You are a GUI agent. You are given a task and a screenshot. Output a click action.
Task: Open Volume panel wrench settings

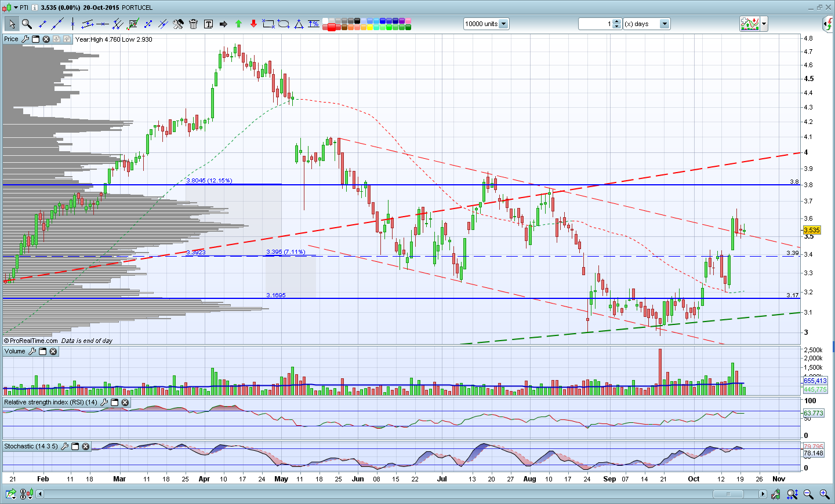click(32, 351)
